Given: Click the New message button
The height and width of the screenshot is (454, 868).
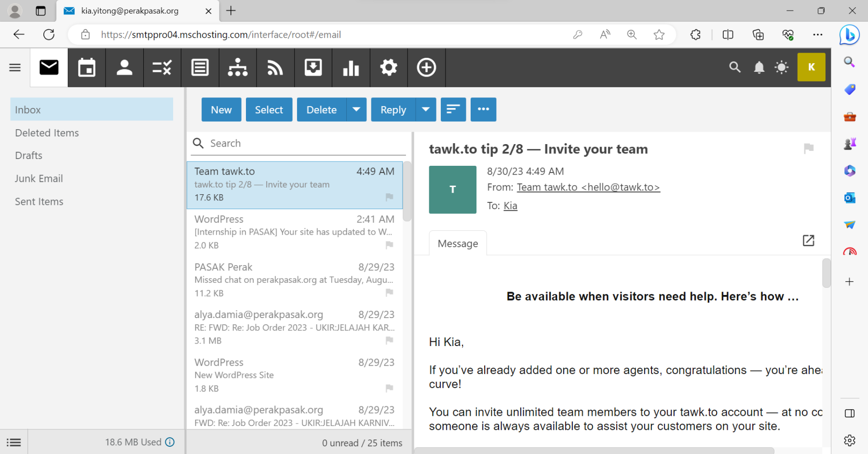Looking at the screenshot, I should coord(221,109).
